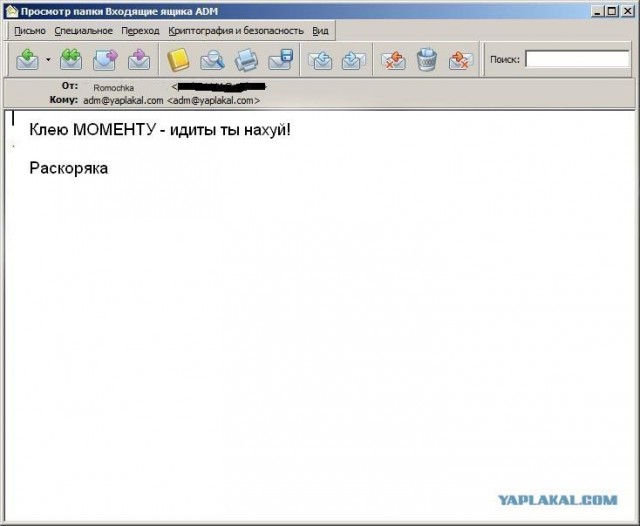640x526 pixels.
Task: Click the message line starting Клею МОМЕНТУ
Action: (x=160, y=130)
